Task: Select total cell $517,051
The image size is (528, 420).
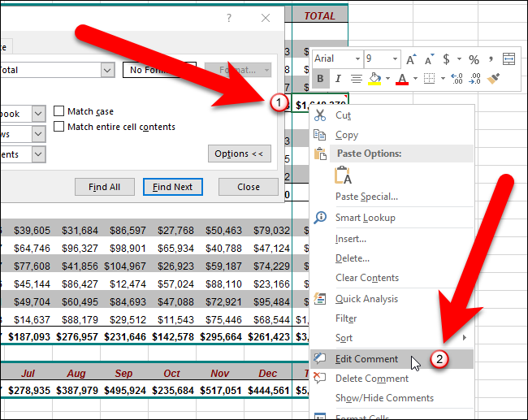Action: (x=221, y=391)
